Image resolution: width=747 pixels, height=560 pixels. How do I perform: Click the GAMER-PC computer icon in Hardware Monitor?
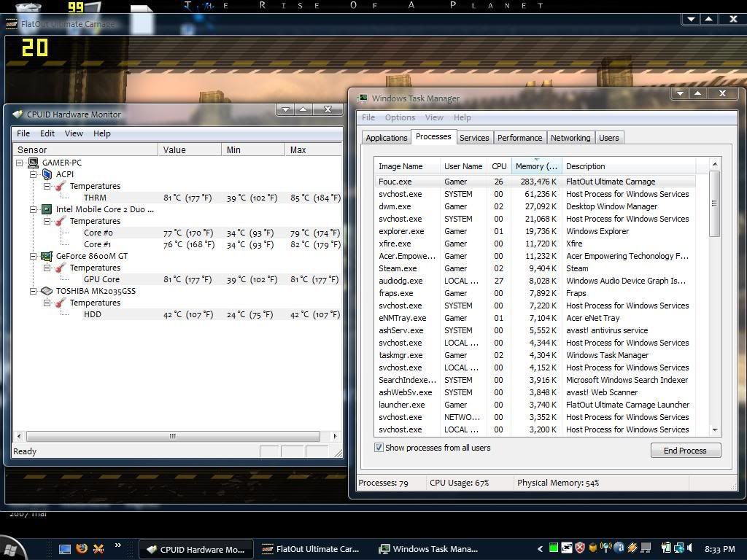[x=34, y=163]
